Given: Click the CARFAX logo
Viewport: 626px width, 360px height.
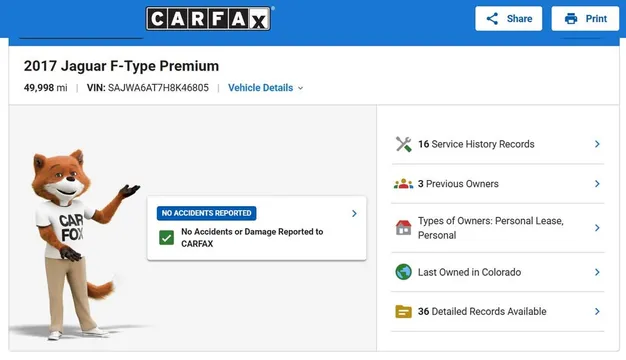Looking at the screenshot, I should click(x=208, y=18).
